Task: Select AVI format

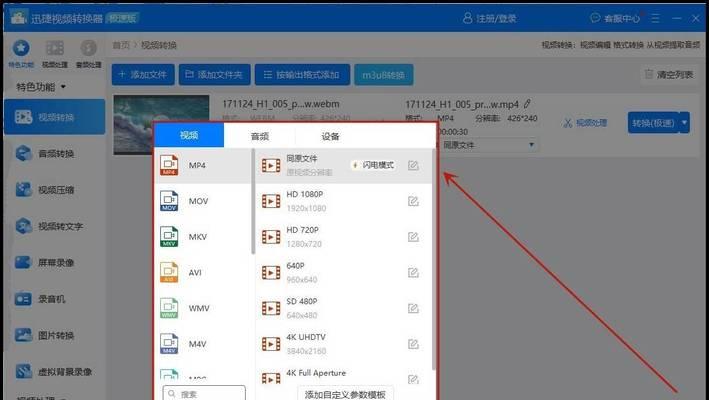Action: pos(203,273)
